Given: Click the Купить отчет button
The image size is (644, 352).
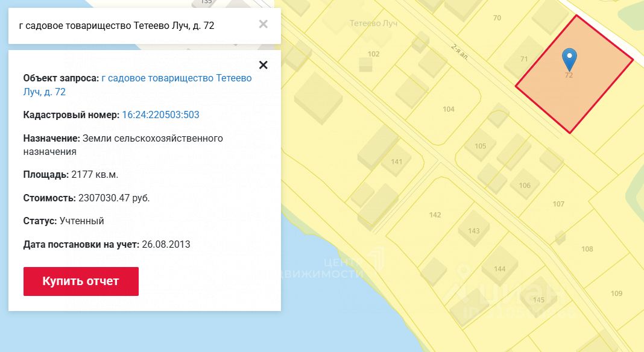Looking at the screenshot, I should [x=81, y=281].
